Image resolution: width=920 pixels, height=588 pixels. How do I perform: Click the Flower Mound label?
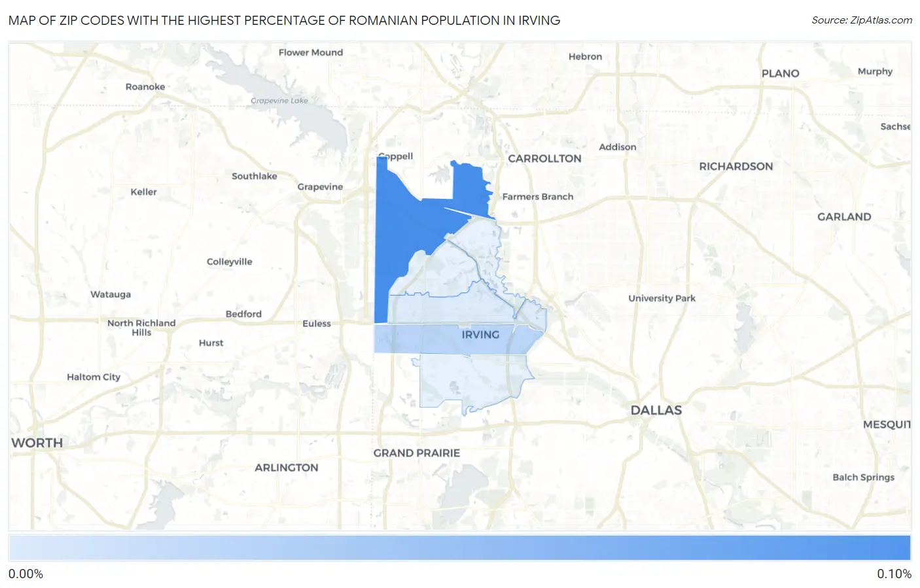tap(311, 52)
